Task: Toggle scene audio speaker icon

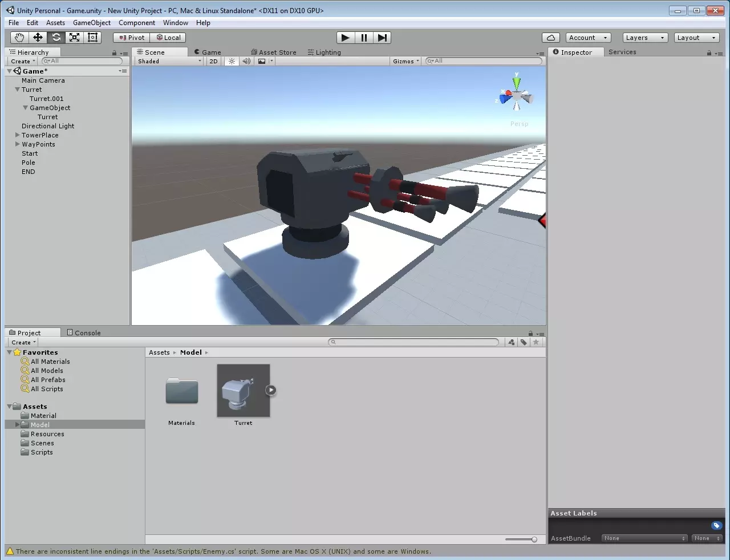Action: [x=246, y=61]
